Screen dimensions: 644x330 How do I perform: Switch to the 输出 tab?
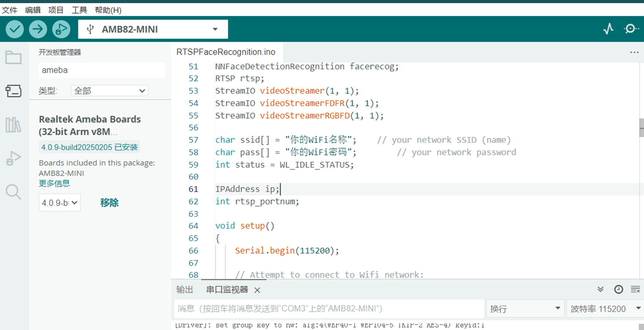tap(185, 290)
